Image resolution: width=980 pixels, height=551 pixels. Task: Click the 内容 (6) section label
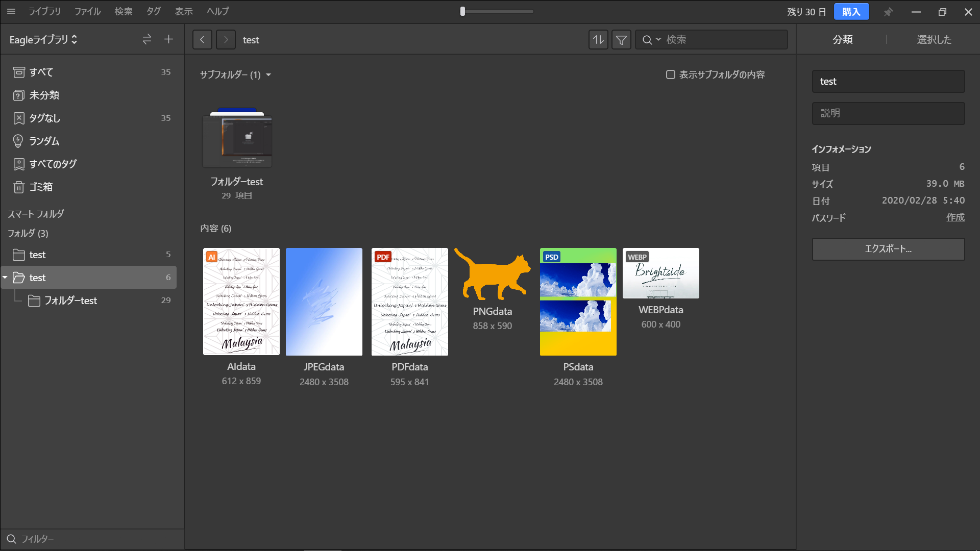point(215,228)
